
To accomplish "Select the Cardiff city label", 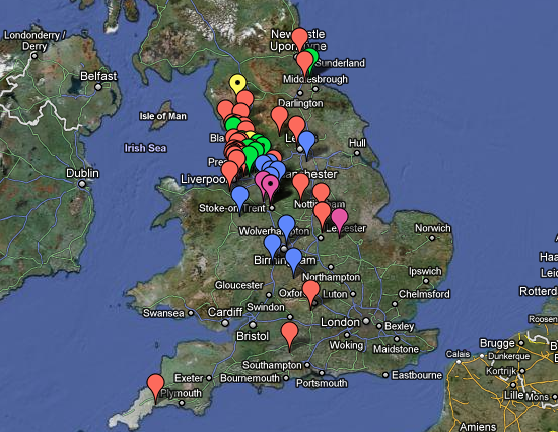I will click(225, 312).
